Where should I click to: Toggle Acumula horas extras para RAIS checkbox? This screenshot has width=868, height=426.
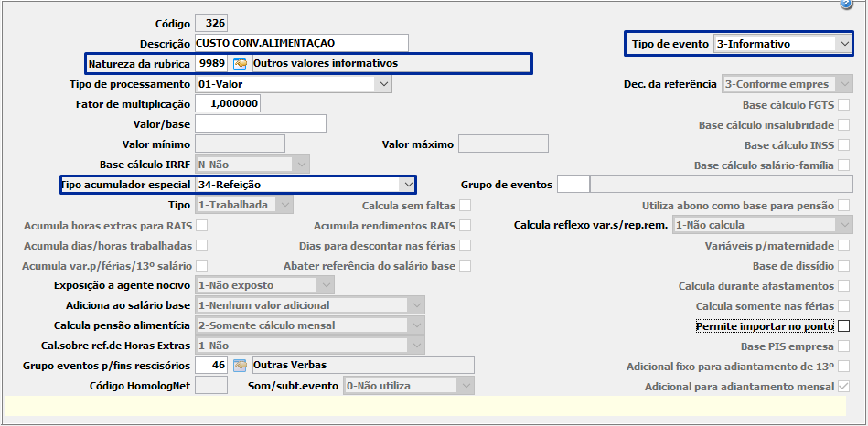202,225
